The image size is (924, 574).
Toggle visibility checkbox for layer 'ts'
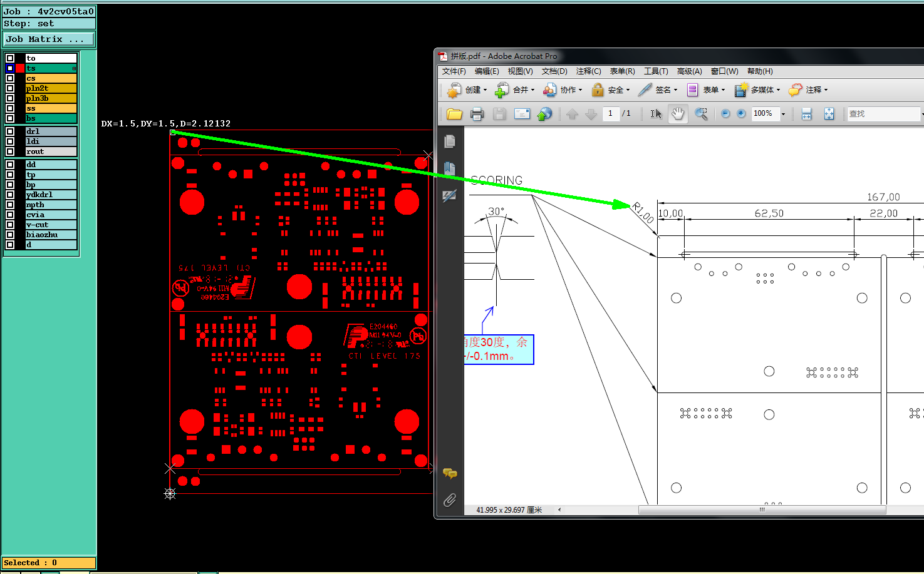(x=10, y=68)
